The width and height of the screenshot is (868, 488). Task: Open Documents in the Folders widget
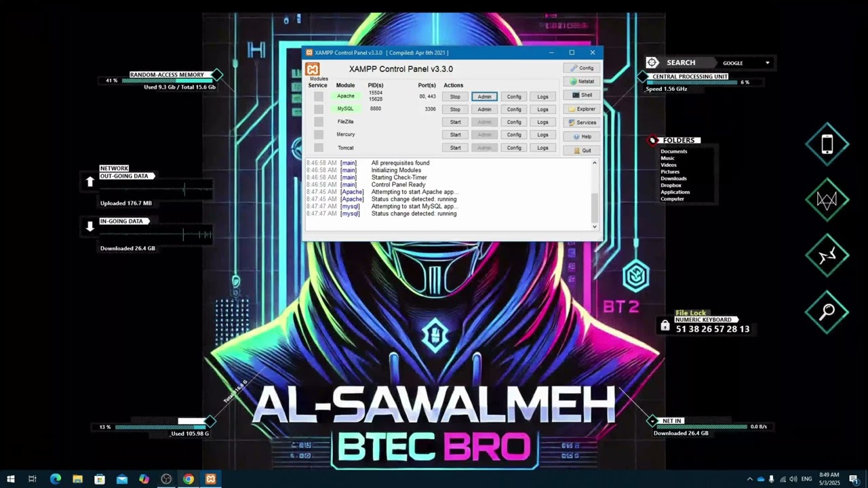674,151
